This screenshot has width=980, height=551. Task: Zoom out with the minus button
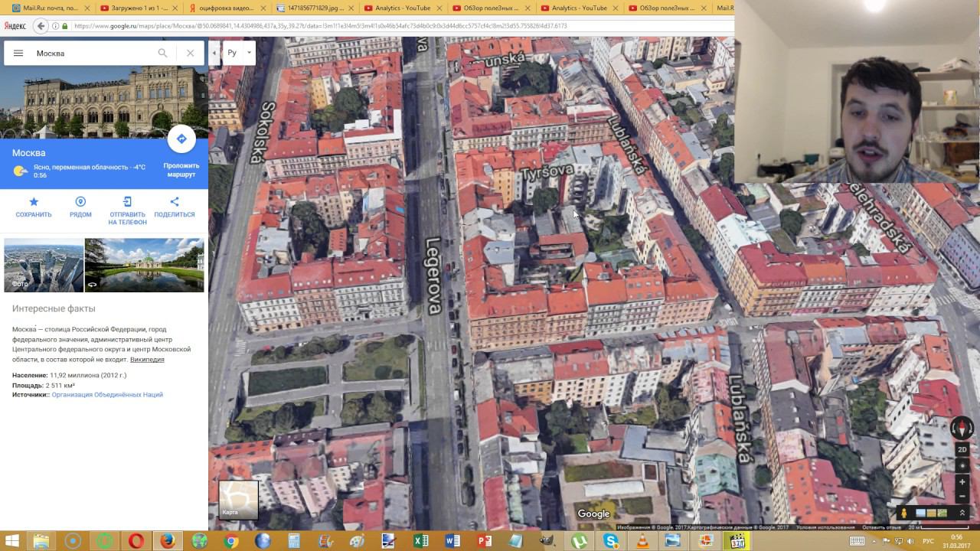[x=962, y=496]
